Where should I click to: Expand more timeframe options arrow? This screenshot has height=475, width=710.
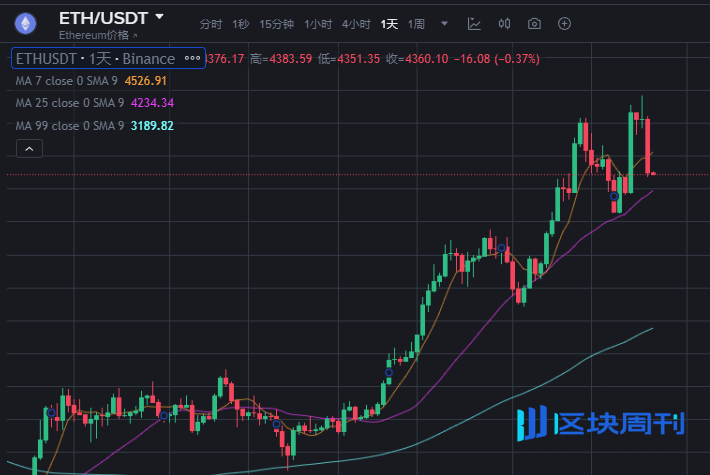pos(444,24)
